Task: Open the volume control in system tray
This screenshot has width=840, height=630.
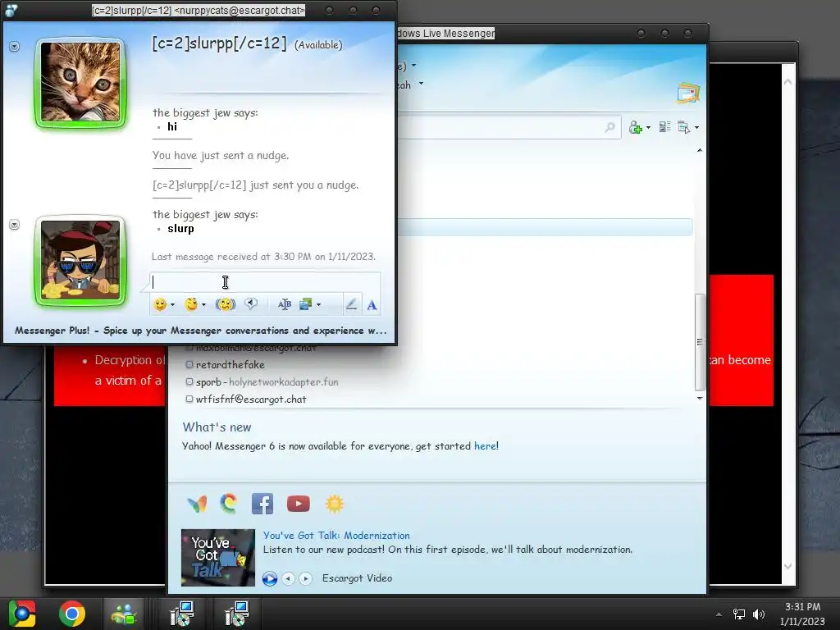Action: pyautogui.click(x=759, y=614)
